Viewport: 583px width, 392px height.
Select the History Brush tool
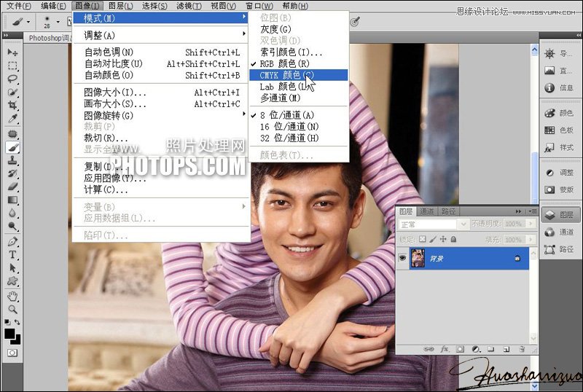12,173
